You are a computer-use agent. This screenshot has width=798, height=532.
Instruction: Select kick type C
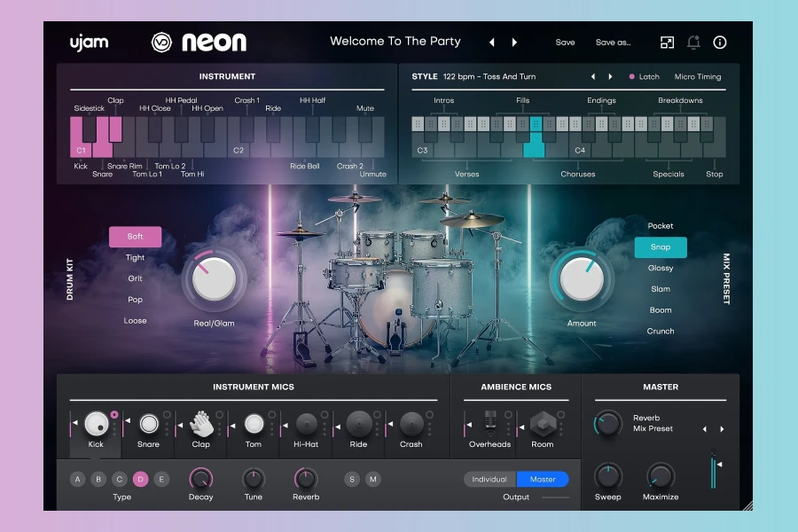[x=120, y=479]
